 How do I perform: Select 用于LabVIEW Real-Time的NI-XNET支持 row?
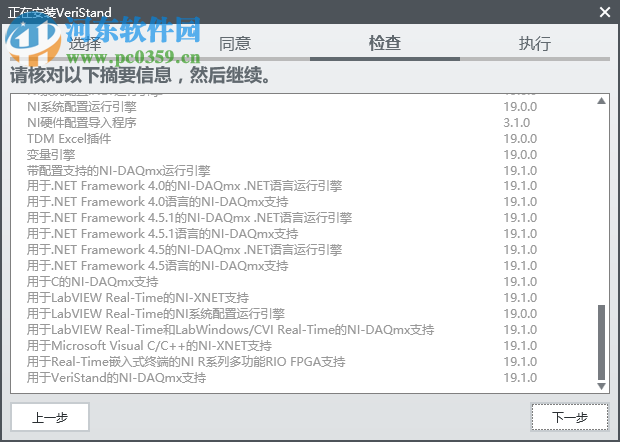pos(282,298)
